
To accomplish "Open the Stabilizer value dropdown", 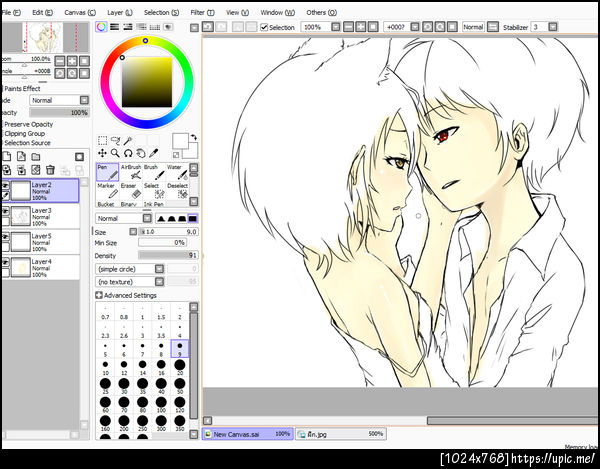I will coord(553,27).
